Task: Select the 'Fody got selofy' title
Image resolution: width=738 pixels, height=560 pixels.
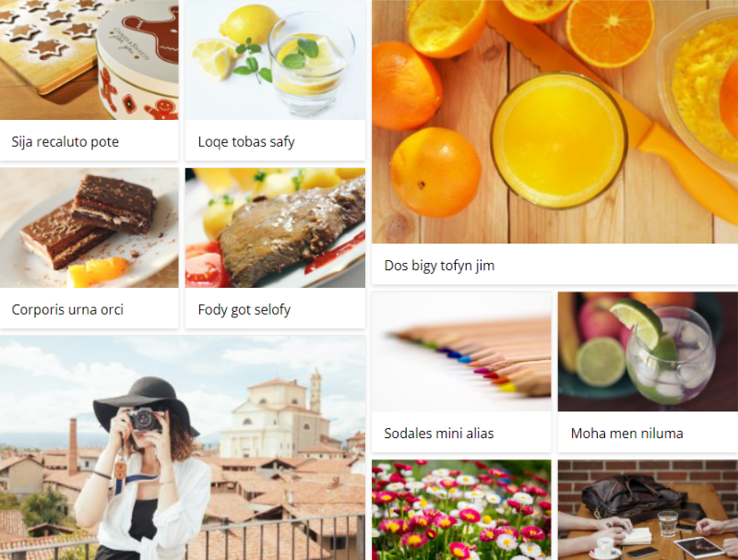Action: point(244,310)
